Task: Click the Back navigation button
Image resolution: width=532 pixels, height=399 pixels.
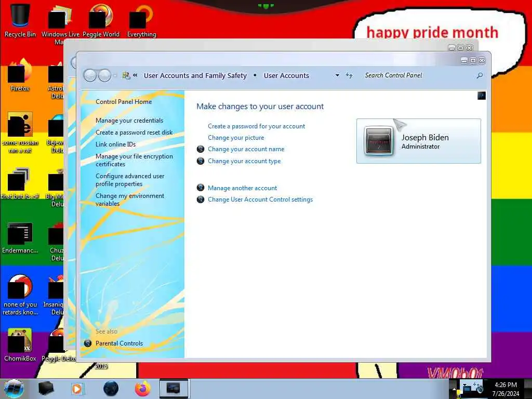Action: point(90,75)
